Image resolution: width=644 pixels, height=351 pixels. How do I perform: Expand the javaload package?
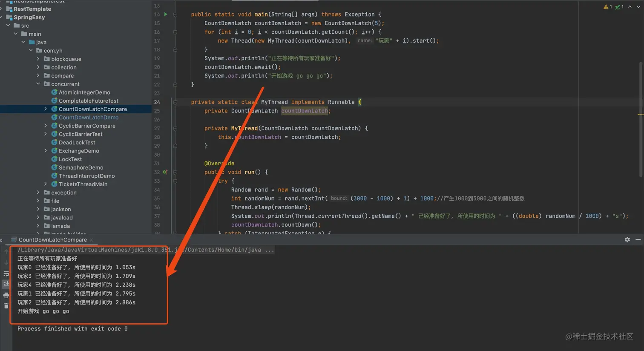[38, 217]
